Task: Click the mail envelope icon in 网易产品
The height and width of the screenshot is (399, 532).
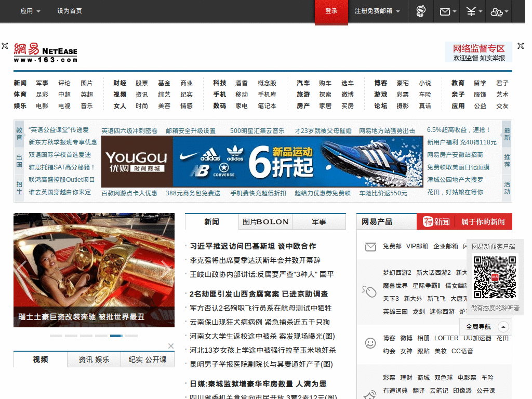Action: pos(370,247)
